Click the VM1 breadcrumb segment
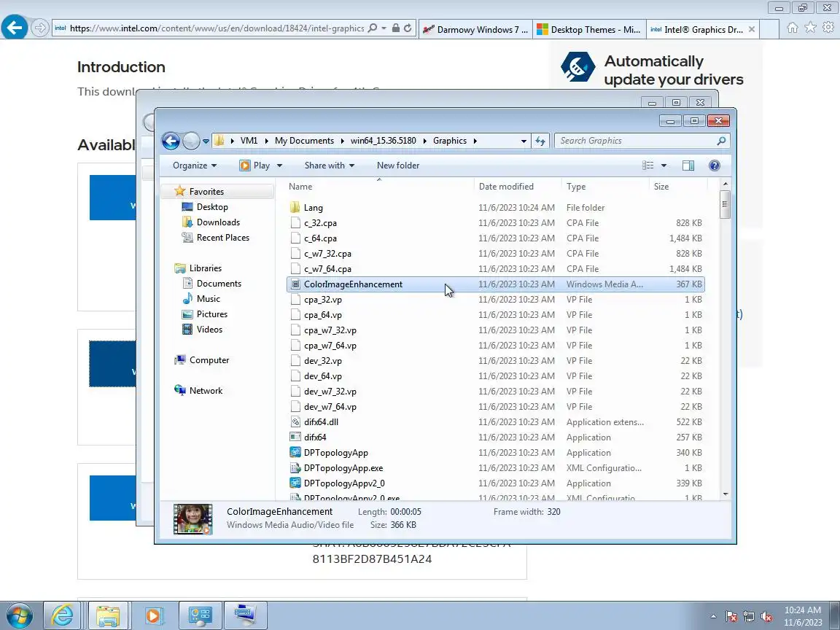Viewport: 840px width, 630px height. click(249, 141)
